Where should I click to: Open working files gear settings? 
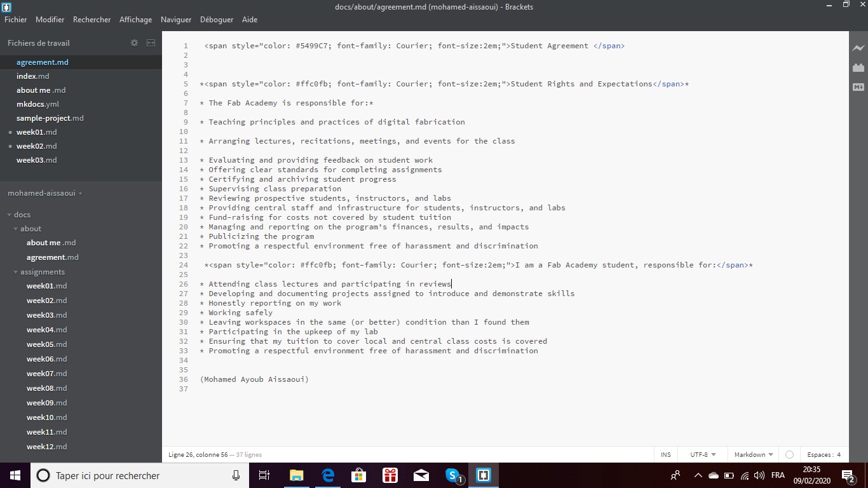(x=134, y=43)
